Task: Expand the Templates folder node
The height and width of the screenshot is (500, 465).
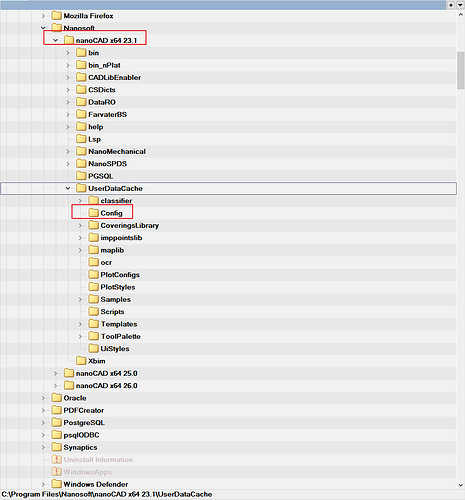Action: [x=80, y=324]
